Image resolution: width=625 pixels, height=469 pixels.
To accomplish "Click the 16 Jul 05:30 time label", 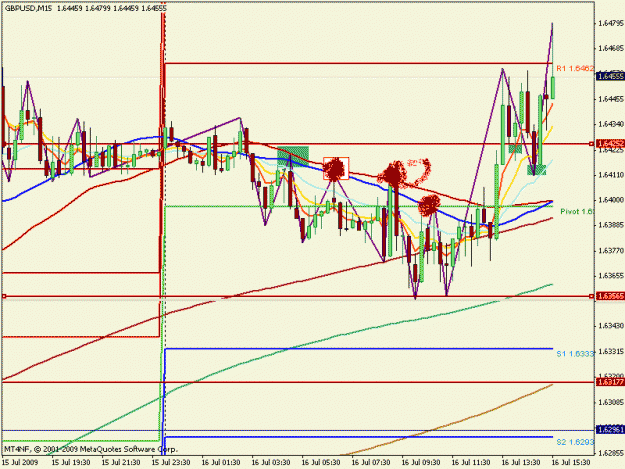I will click(321, 463).
